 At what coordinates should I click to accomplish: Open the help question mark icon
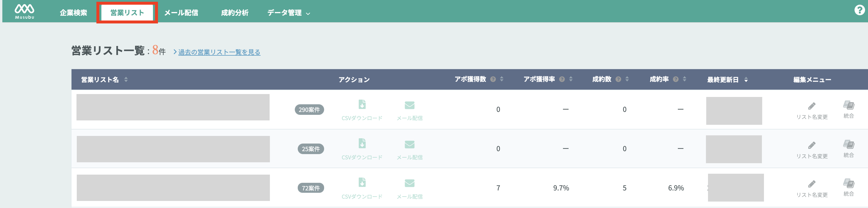tap(859, 10)
